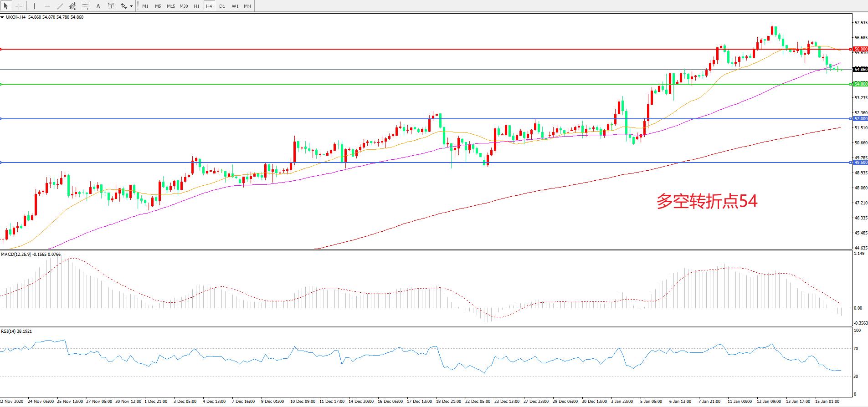The width and height of the screenshot is (868, 407).
Task: Pick the diagonal trendline tool
Action: tap(60, 6)
